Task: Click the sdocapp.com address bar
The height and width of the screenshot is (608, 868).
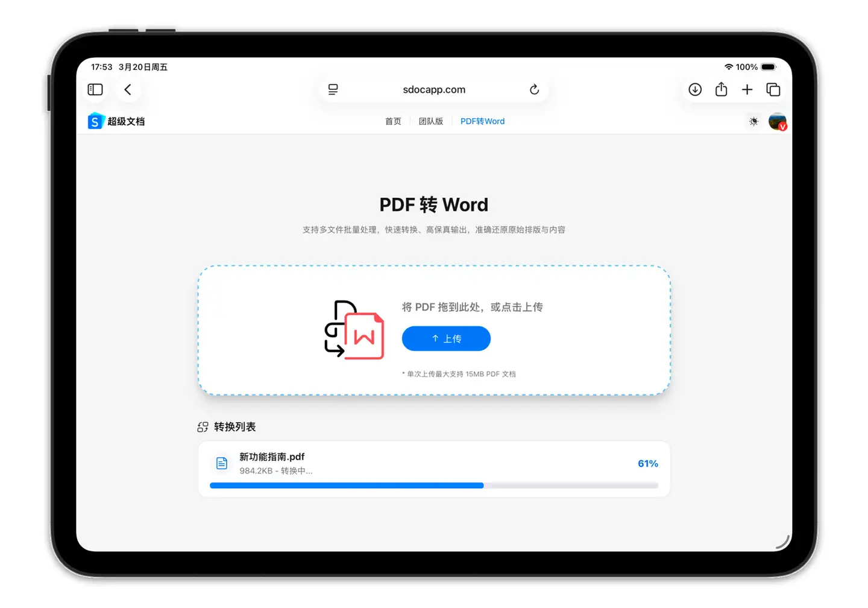Action: point(433,89)
